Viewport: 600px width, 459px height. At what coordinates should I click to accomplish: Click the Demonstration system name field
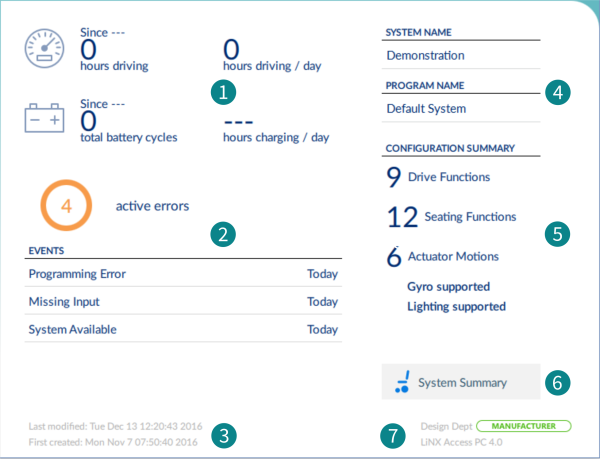(x=461, y=55)
